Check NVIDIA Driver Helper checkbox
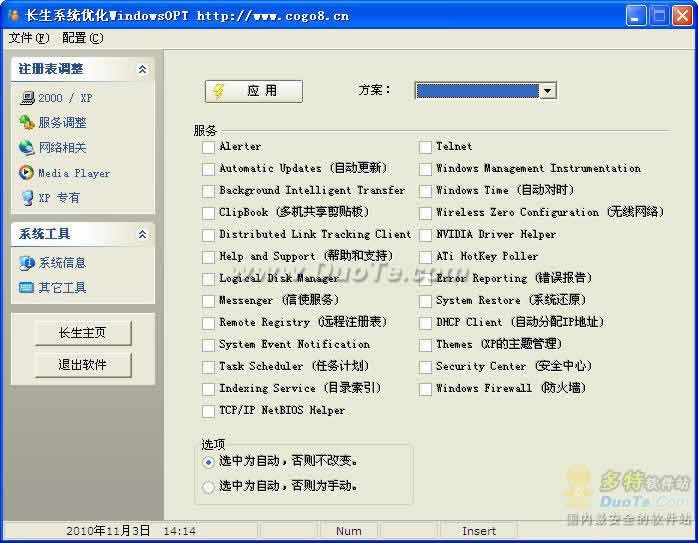The height and width of the screenshot is (543, 698). pos(426,235)
